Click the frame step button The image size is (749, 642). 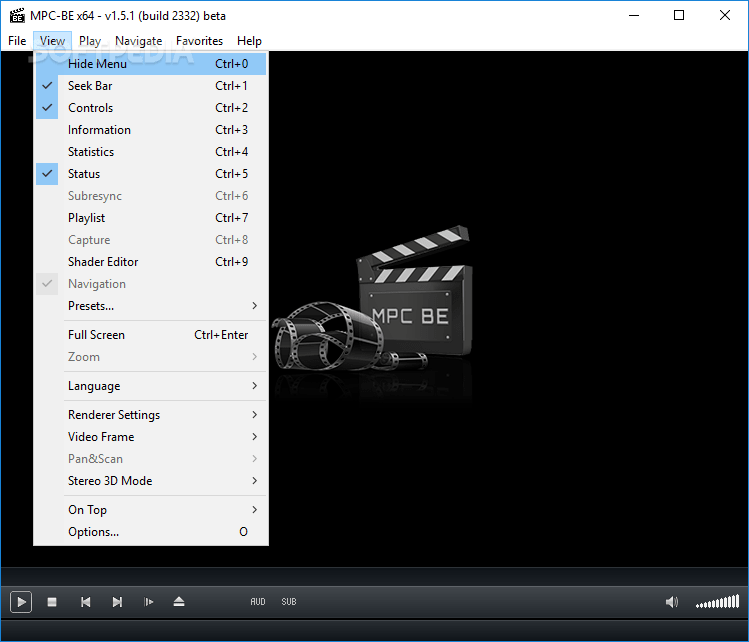tap(149, 602)
